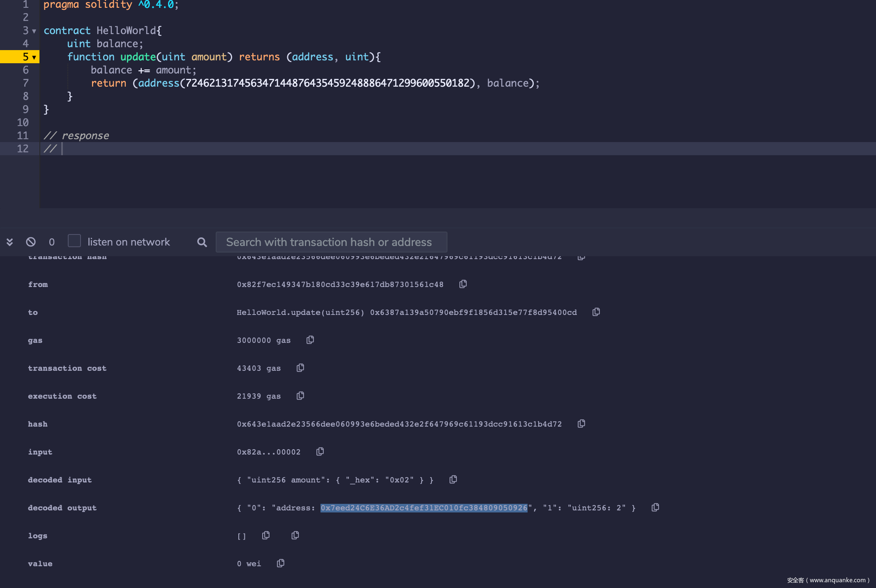Copy the 3000000 gas value
This screenshot has width=876, height=588.
tap(310, 340)
